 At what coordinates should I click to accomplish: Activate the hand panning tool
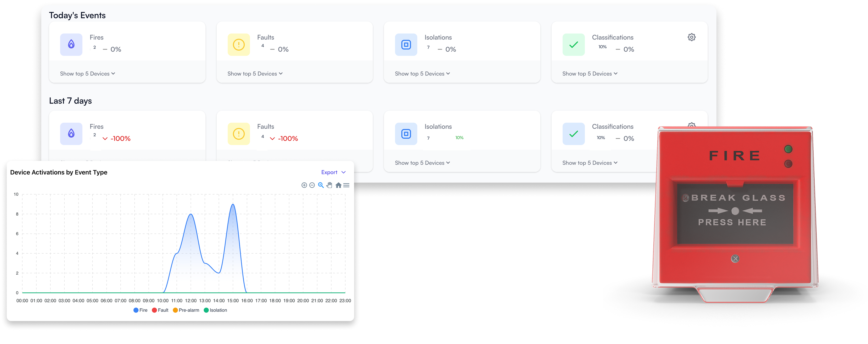click(x=329, y=185)
